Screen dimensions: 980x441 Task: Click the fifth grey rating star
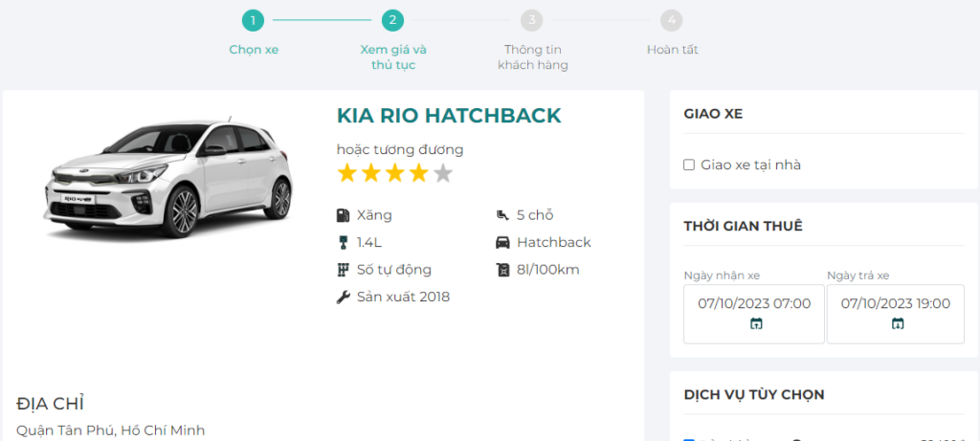pyautogui.click(x=442, y=173)
